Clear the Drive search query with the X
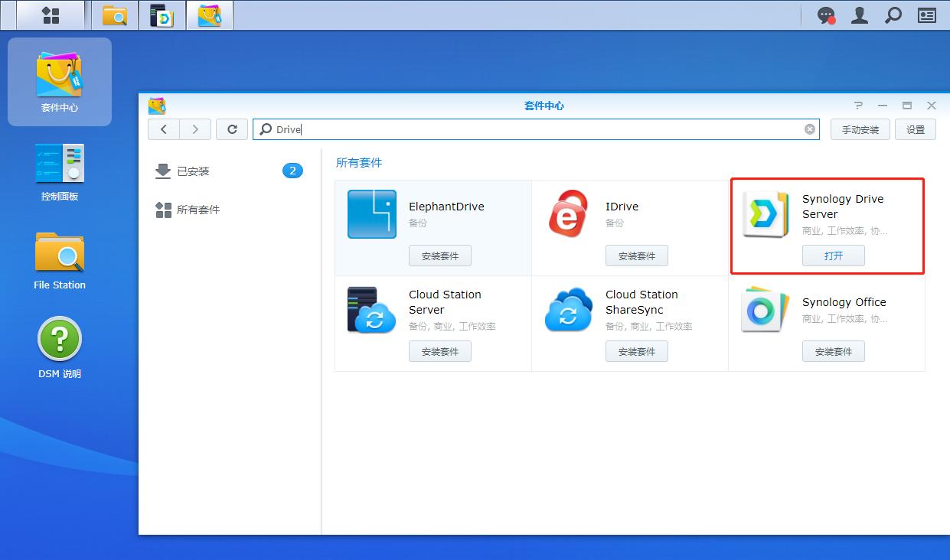Viewport: 950px width, 560px height. (x=809, y=129)
